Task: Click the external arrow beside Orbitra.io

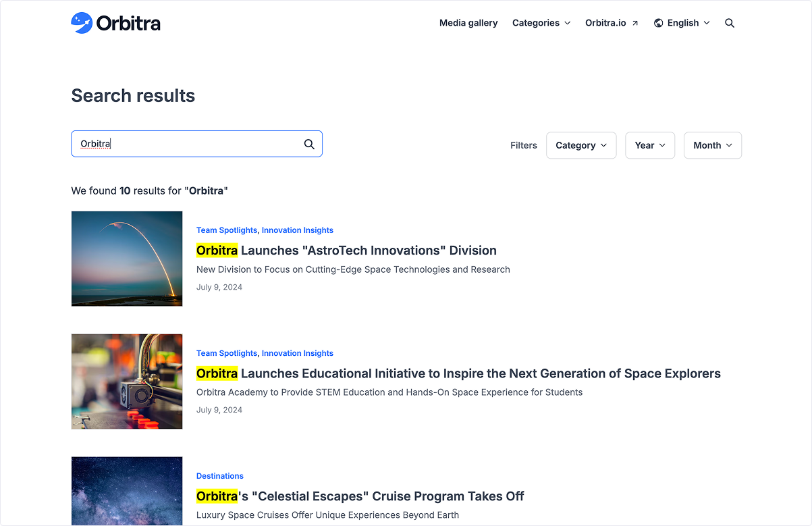Action: [634, 23]
